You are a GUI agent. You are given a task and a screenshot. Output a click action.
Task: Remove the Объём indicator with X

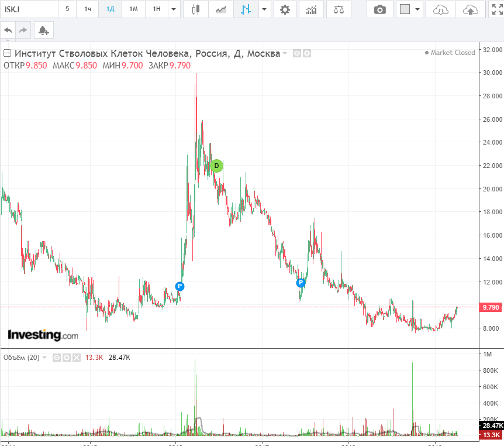click(x=77, y=357)
